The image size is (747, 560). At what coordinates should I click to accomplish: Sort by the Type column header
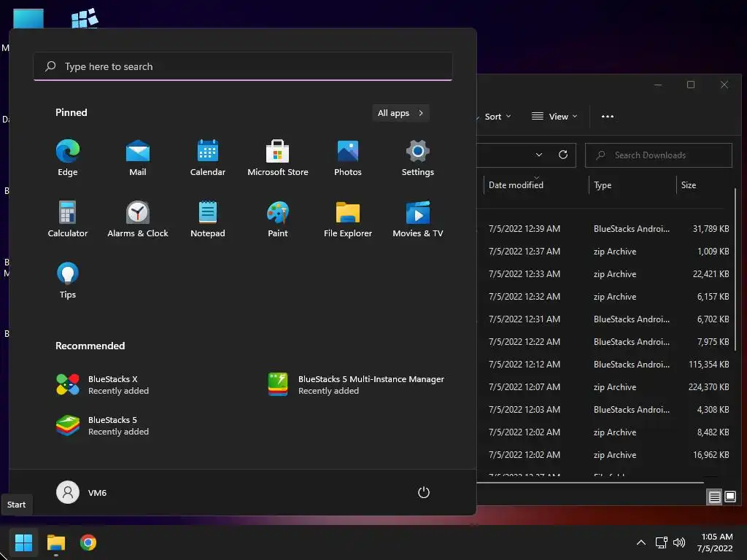(x=603, y=185)
